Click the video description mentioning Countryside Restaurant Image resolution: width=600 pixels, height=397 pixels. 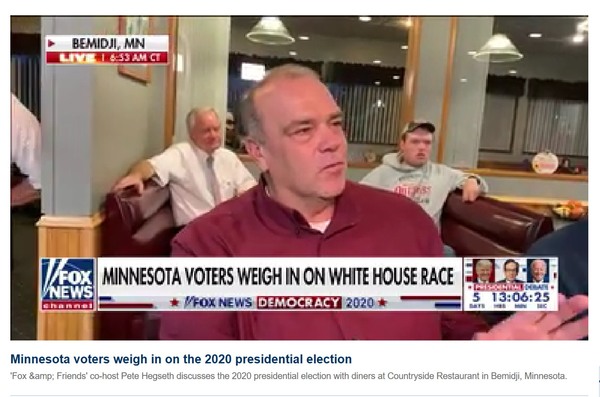tap(289, 376)
